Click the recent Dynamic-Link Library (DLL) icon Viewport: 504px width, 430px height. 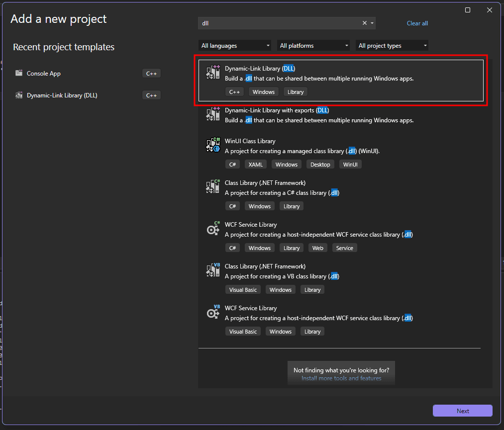19,95
